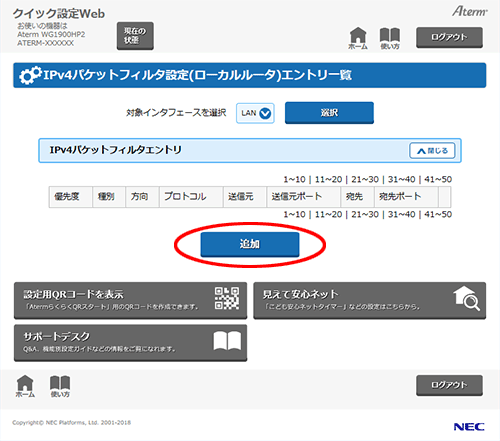Go to entries 11~20 above table
500x441 pixels.
(328, 180)
